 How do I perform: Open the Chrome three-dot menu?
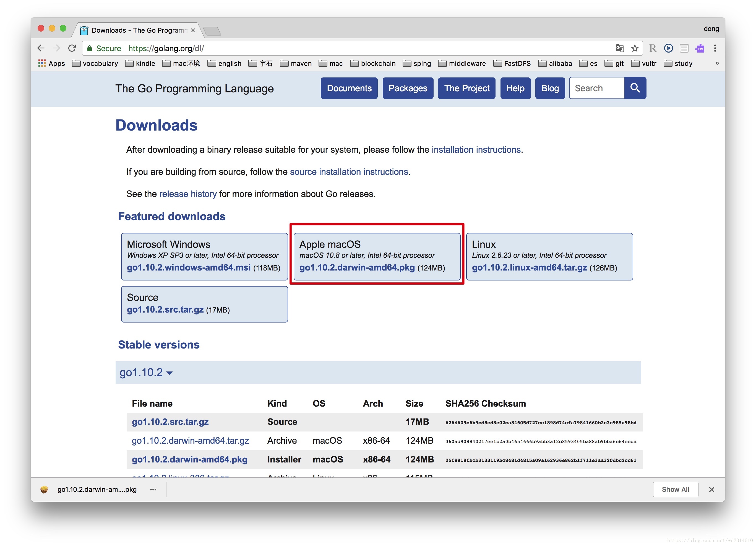point(715,48)
